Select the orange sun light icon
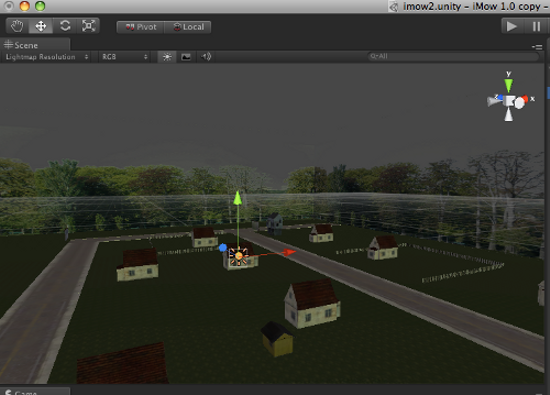Image resolution: width=550 pixels, height=395 pixels. click(x=239, y=256)
